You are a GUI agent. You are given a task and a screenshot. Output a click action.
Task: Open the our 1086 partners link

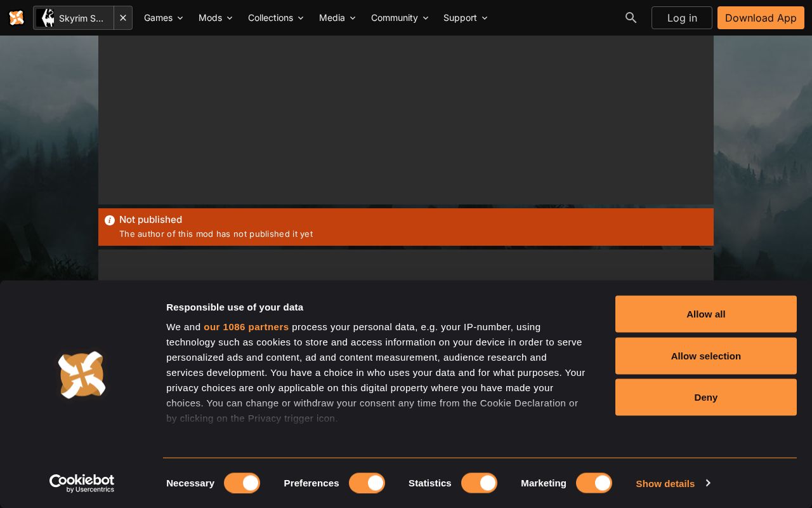246,327
